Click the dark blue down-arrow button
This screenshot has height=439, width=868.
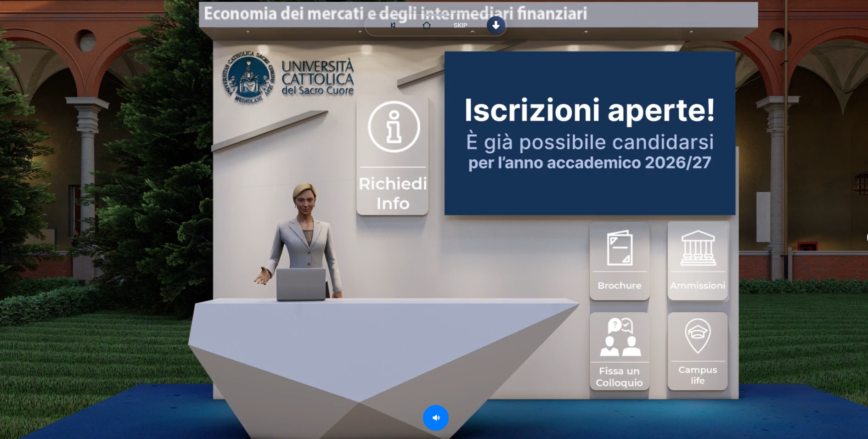click(496, 26)
